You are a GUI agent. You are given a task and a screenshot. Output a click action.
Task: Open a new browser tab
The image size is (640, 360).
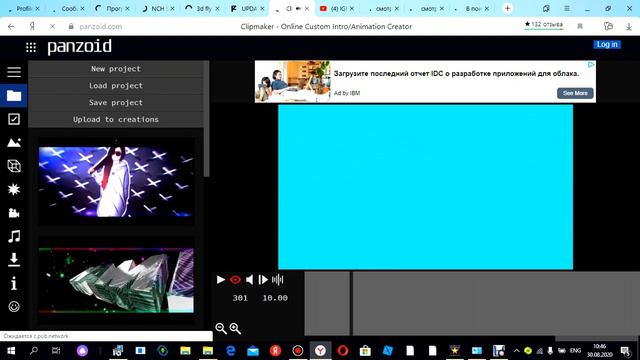click(x=507, y=8)
